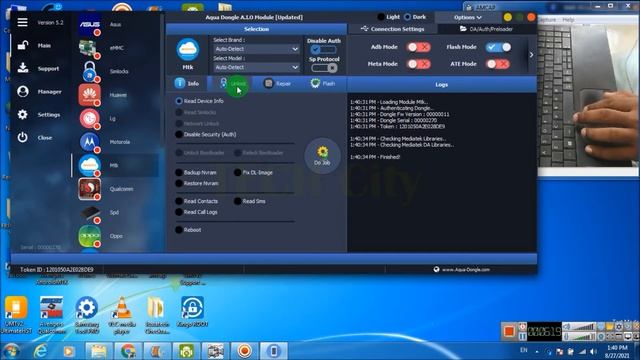
Task: Open Kingo ROOT desktop icon
Action: pyautogui.click(x=192, y=312)
